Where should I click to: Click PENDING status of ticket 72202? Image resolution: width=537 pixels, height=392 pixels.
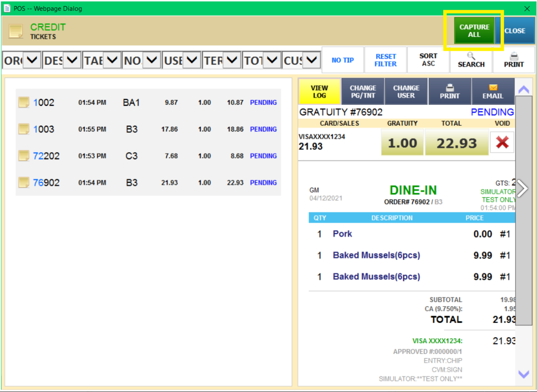(263, 156)
